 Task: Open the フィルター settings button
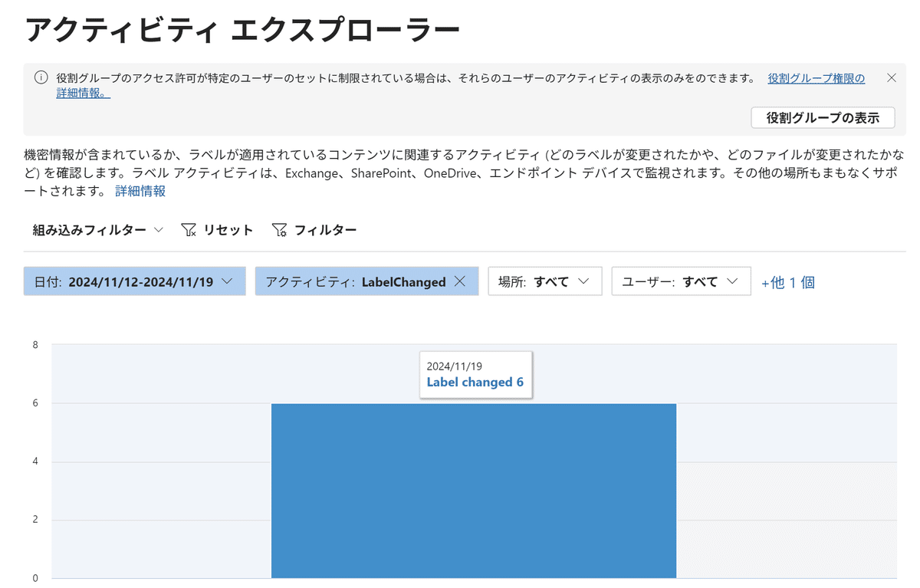[314, 229]
